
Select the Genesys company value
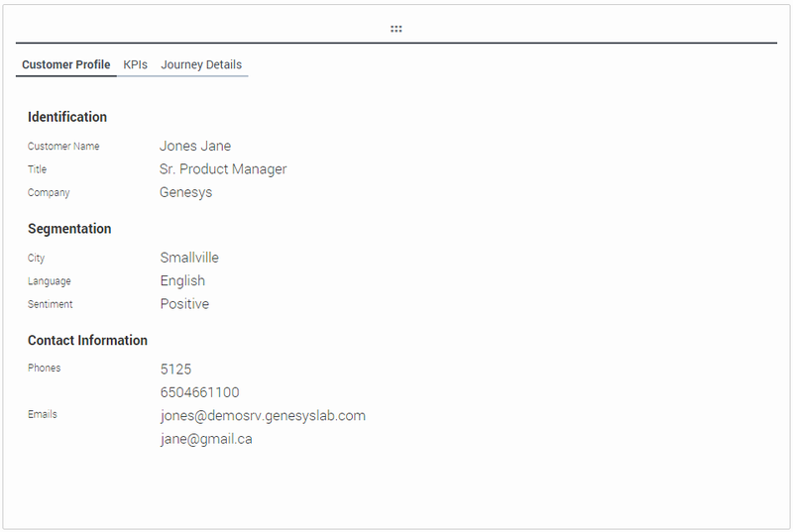tap(185, 192)
